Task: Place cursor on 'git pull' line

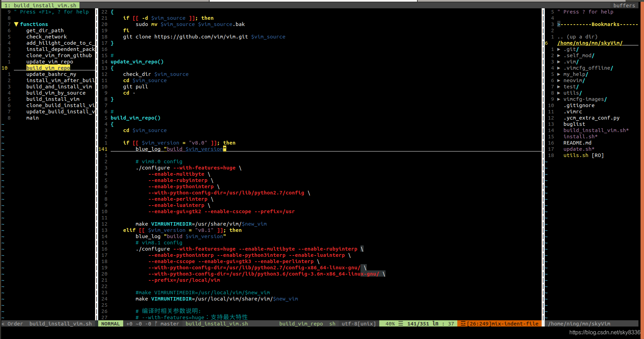Action: [135, 87]
